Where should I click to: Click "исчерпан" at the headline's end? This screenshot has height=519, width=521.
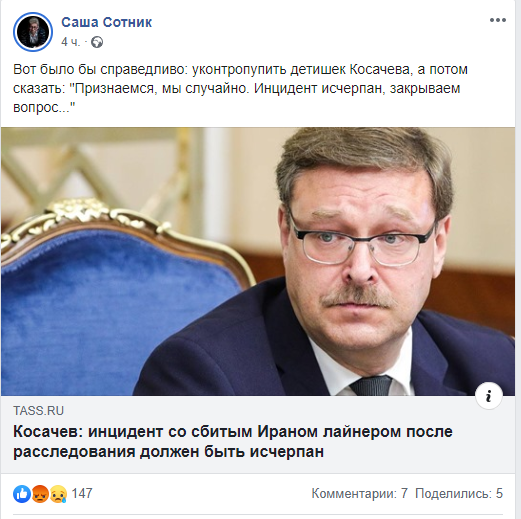pyautogui.click(x=287, y=452)
